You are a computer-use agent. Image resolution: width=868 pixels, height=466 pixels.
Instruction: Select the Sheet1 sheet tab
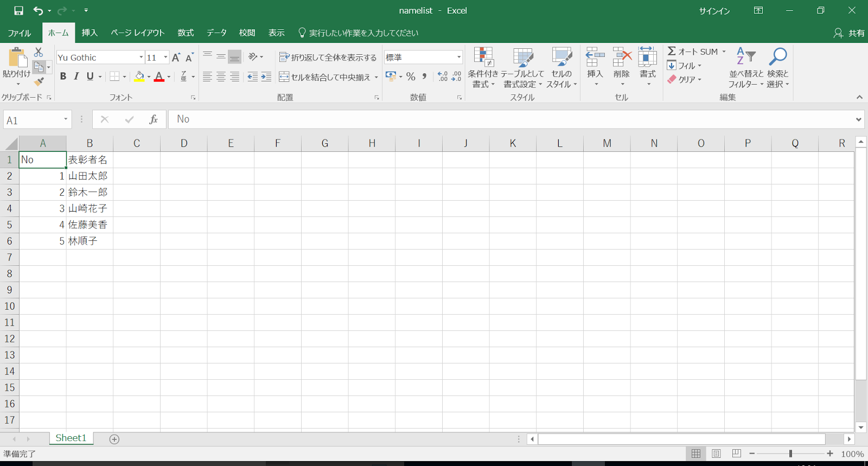point(71,438)
